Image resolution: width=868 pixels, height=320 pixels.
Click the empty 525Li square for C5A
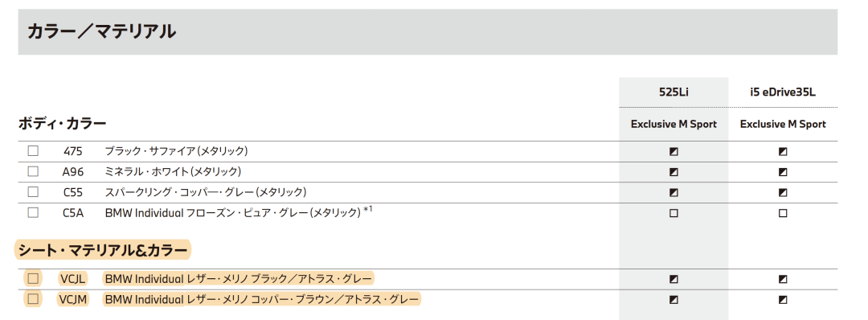point(674,213)
